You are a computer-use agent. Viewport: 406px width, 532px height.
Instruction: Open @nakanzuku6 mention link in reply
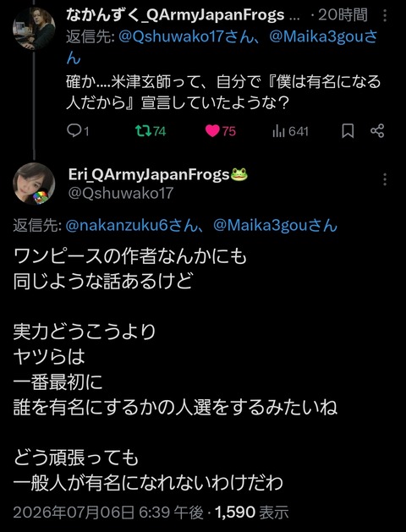(117, 225)
